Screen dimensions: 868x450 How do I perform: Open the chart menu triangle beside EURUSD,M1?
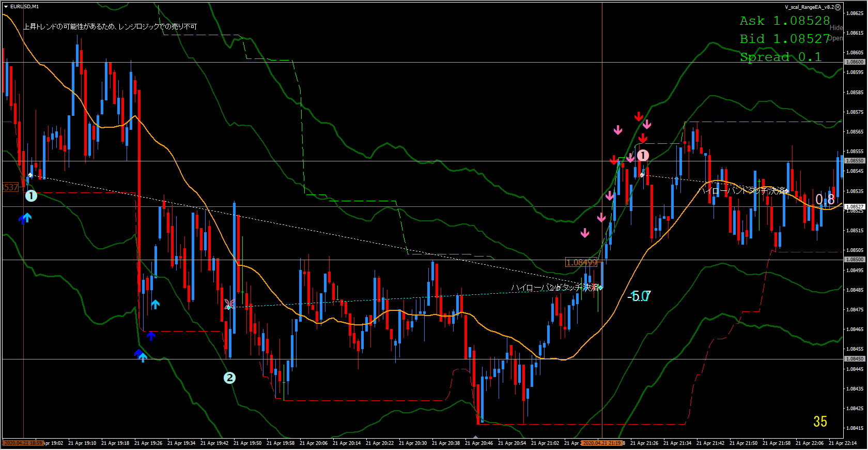coord(6,7)
